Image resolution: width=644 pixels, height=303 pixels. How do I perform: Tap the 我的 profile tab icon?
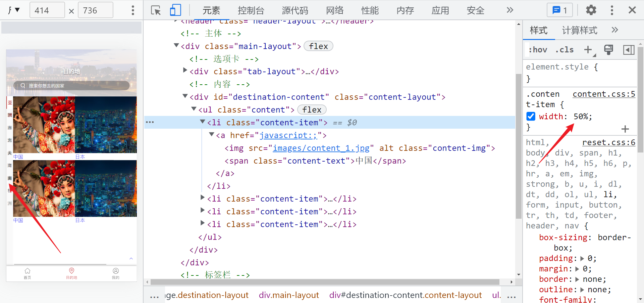(x=116, y=273)
